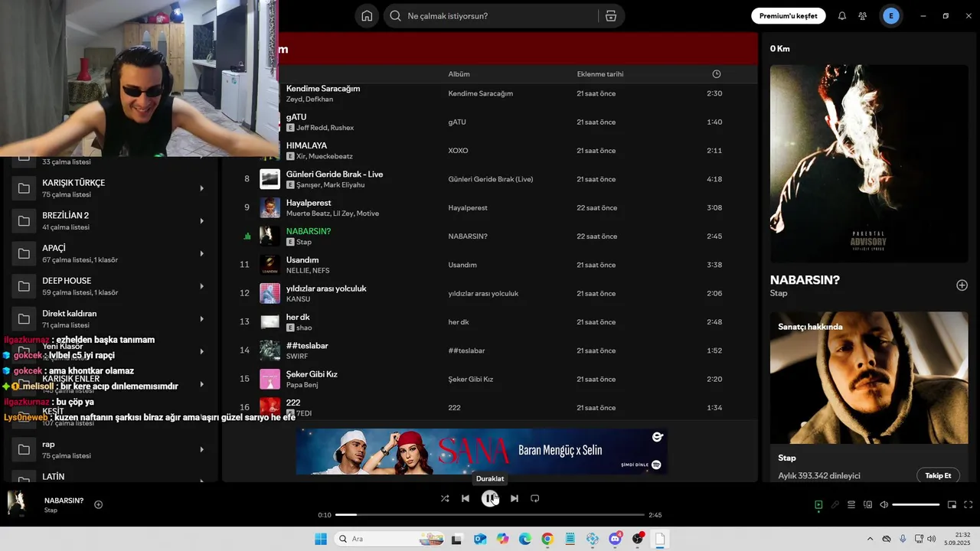Click the taskbar microphone tray icon
This screenshot has width=980, height=551.
[903, 539]
